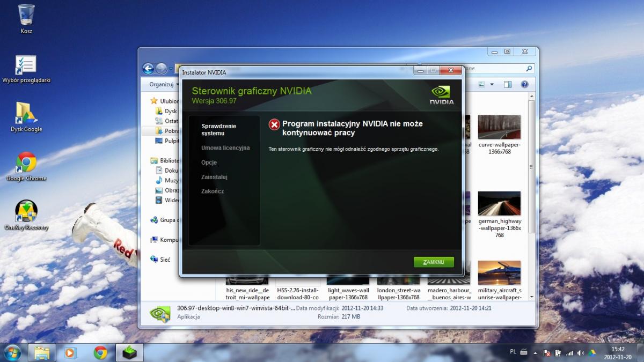
Task: Open the Windows Start button
Action: (x=12, y=352)
